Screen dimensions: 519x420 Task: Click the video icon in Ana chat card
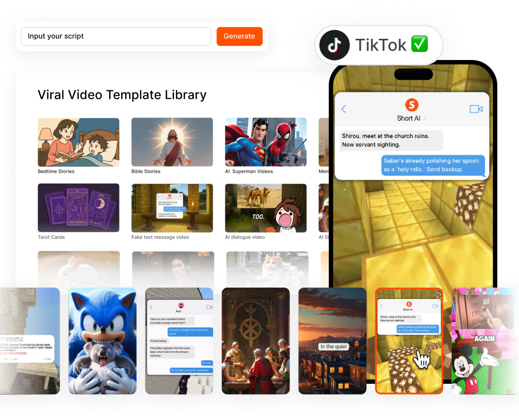point(209,307)
